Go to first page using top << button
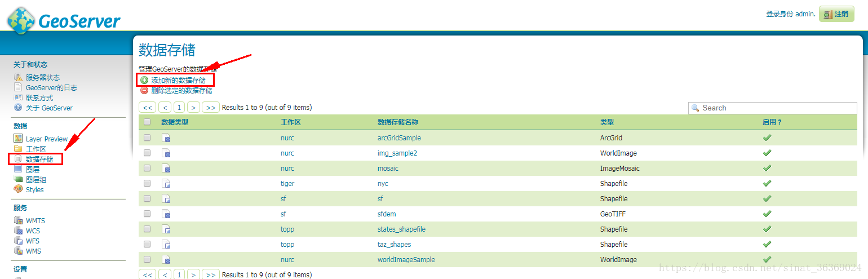This screenshot has height=279, width=868. coord(148,108)
